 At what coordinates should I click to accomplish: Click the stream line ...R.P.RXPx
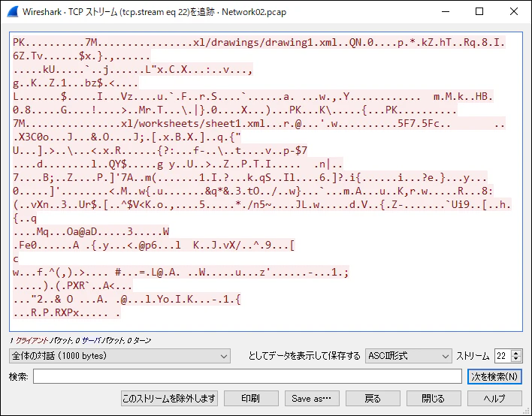[x=66, y=312]
